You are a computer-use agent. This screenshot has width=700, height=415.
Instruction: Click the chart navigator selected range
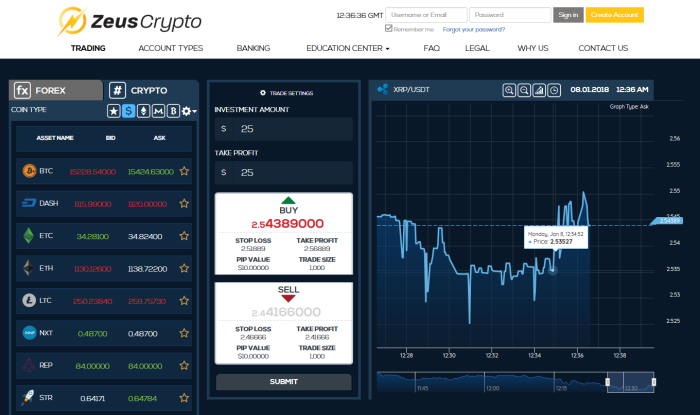point(630,382)
